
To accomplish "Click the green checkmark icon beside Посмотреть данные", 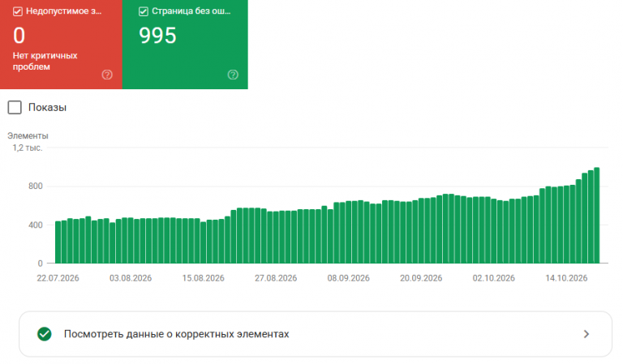I will [45, 334].
